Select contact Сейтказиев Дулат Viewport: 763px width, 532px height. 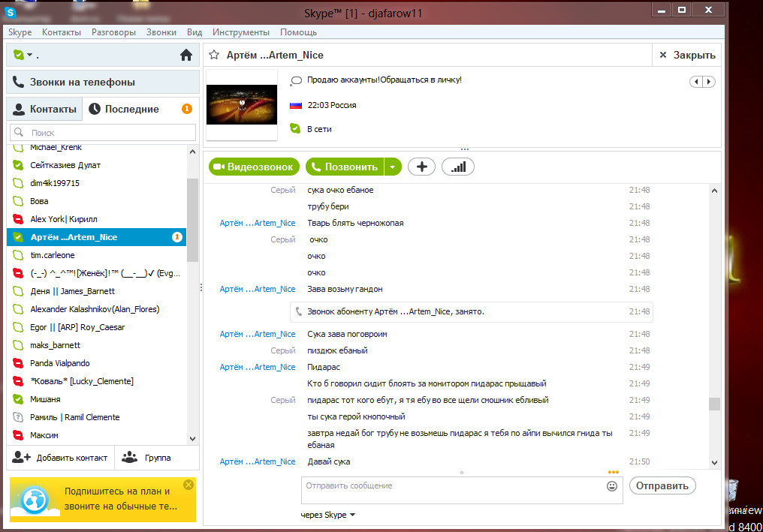[96, 165]
